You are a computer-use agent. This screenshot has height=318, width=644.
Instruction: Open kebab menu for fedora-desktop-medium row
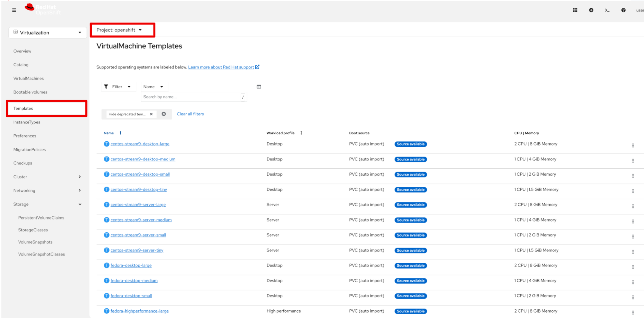(x=633, y=282)
